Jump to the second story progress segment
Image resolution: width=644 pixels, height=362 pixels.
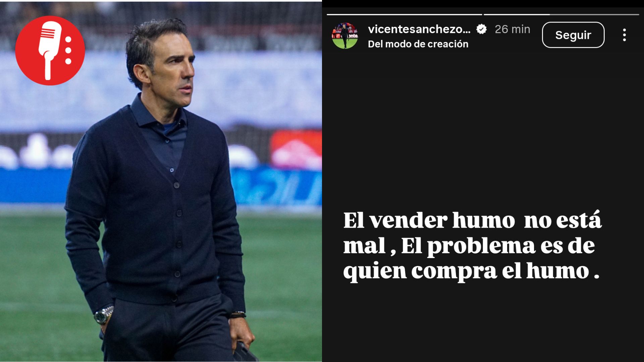[561, 14]
